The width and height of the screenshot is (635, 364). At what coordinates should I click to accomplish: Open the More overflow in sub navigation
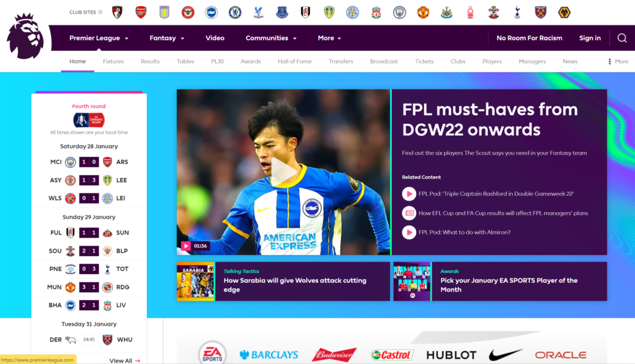[x=618, y=61]
